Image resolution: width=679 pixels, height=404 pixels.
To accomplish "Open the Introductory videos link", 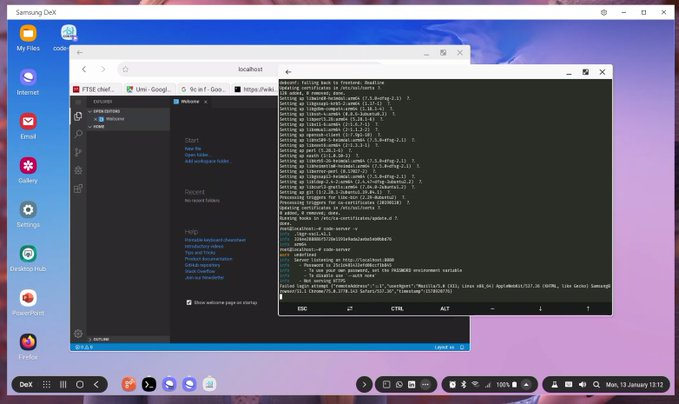I will click(x=204, y=246).
